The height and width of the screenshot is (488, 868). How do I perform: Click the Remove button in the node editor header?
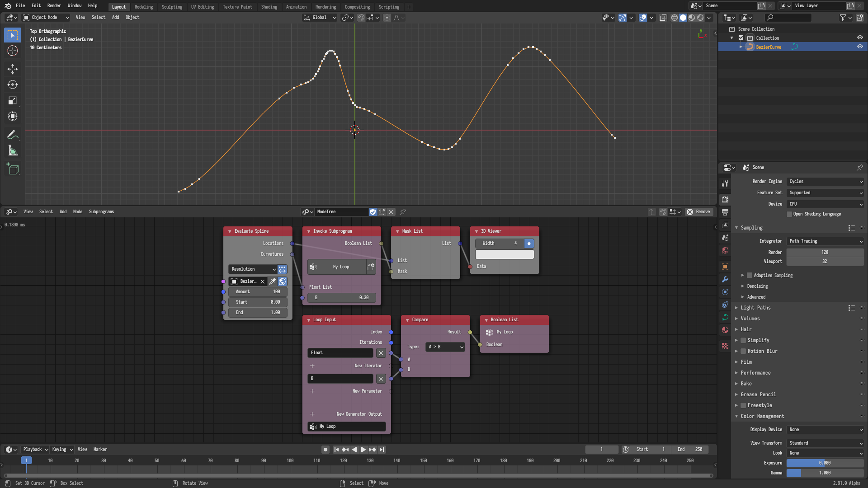699,211
